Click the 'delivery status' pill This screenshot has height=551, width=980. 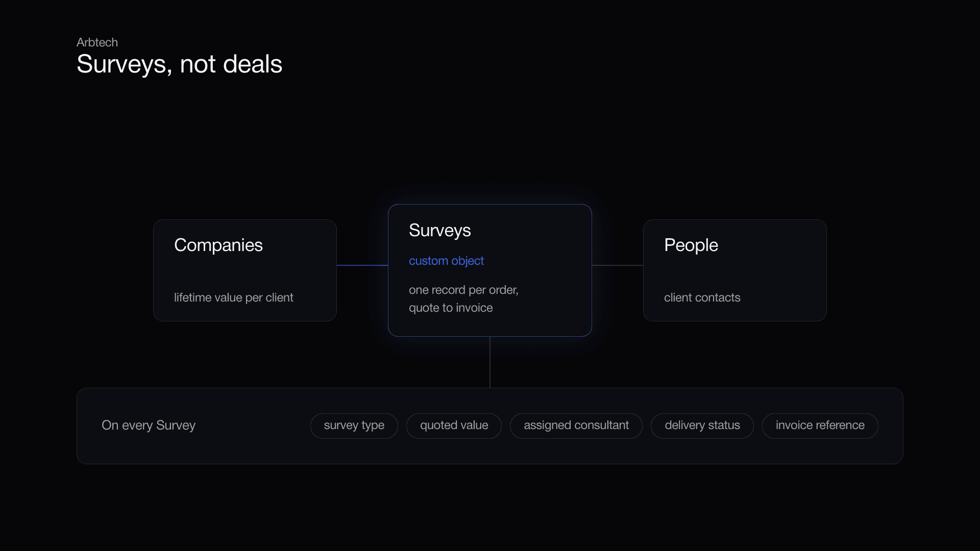click(702, 425)
